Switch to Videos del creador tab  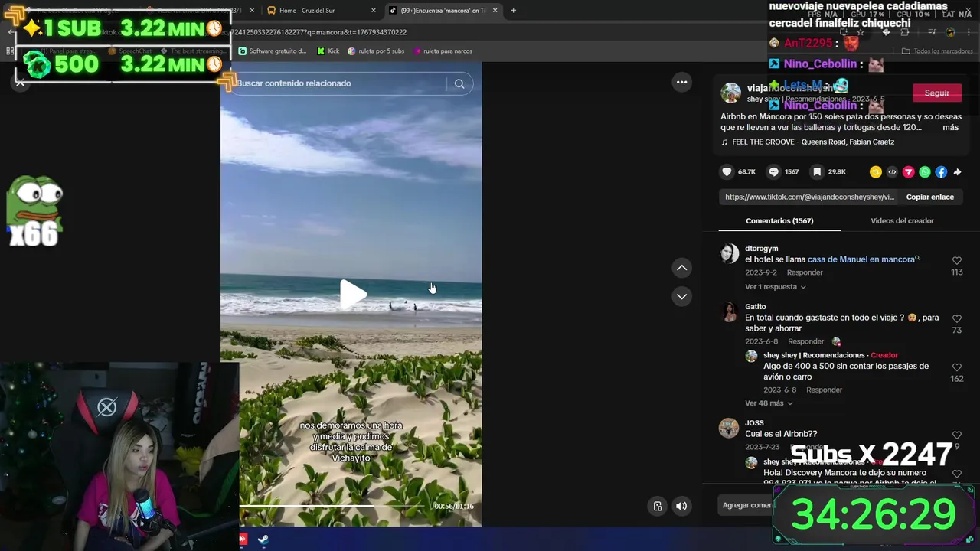tap(902, 221)
